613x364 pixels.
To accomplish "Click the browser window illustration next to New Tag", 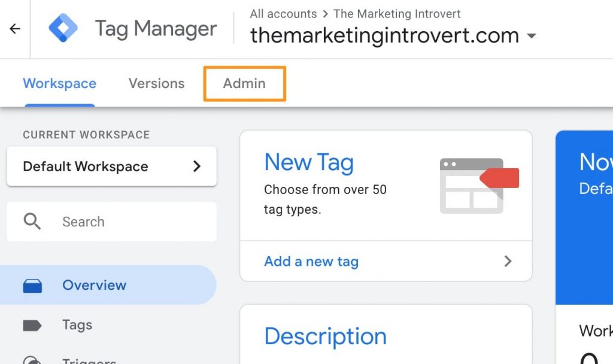I will coord(471,184).
